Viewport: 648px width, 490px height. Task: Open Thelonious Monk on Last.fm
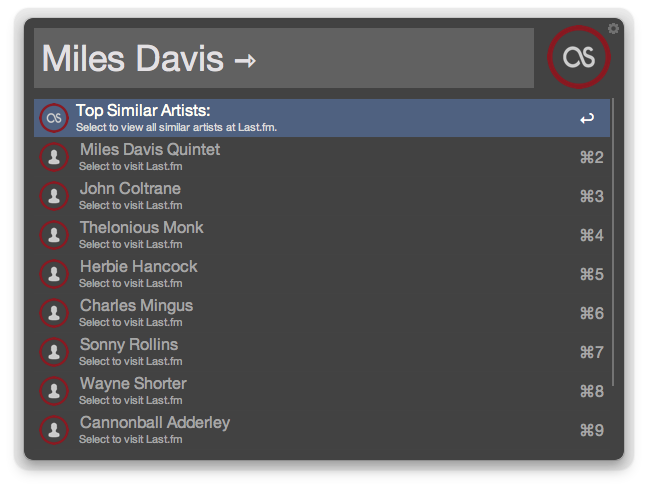300,235
